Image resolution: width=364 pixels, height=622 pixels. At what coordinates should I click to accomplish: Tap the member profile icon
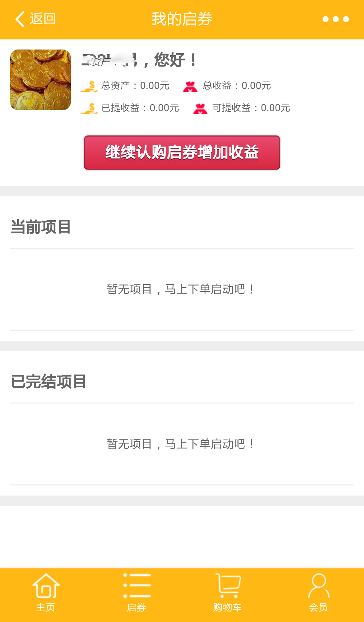[318, 586]
